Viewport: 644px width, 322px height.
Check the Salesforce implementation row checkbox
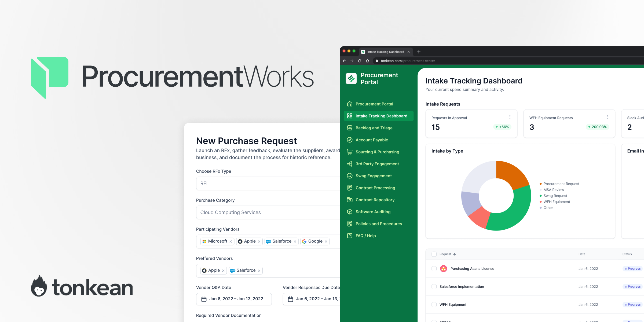(x=434, y=287)
